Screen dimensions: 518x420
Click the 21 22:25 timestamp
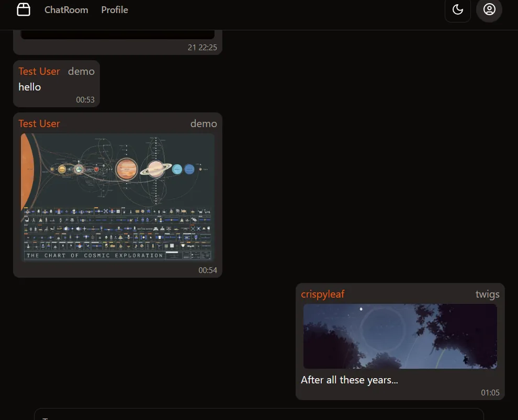pyautogui.click(x=202, y=48)
